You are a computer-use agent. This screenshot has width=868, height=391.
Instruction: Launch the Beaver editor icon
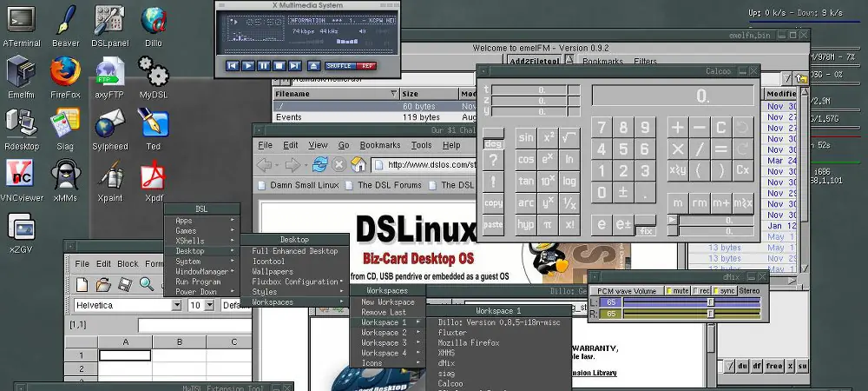[x=66, y=19]
